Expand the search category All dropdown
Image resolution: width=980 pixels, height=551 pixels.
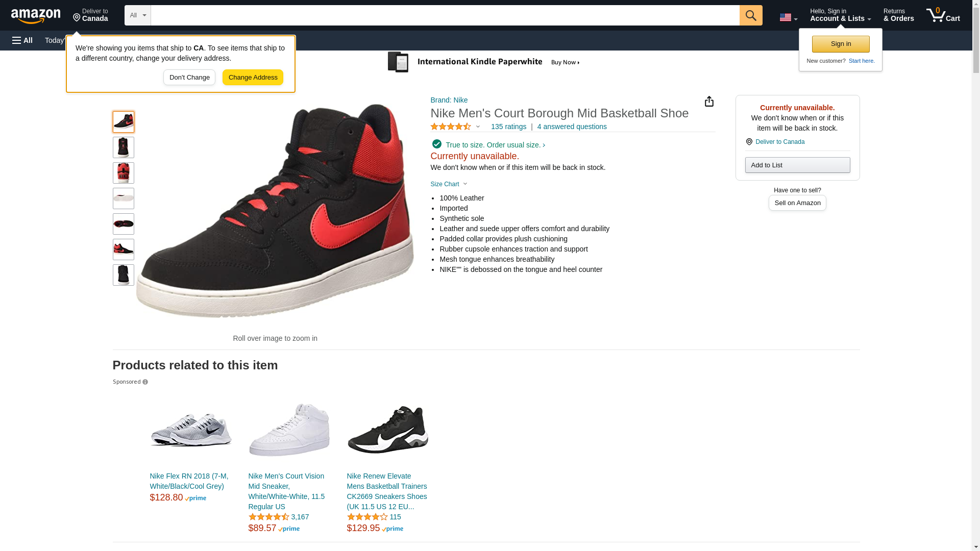[x=137, y=15]
